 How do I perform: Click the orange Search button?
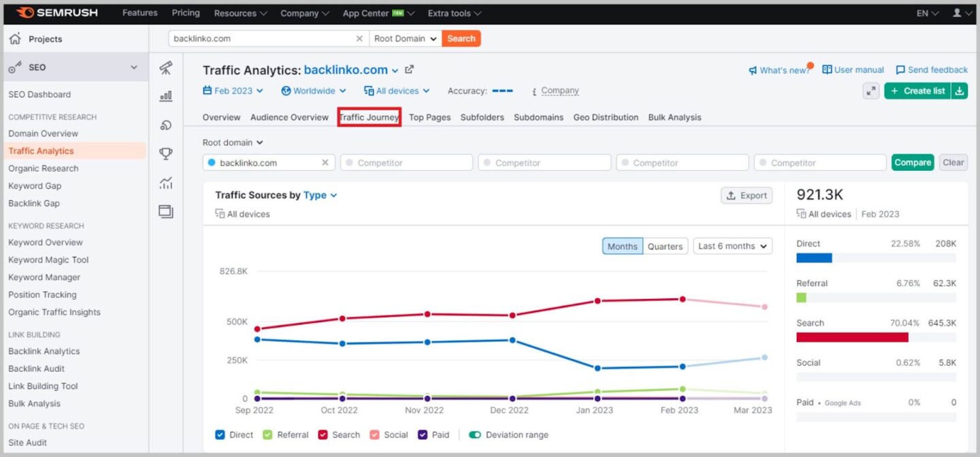(x=461, y=39)
